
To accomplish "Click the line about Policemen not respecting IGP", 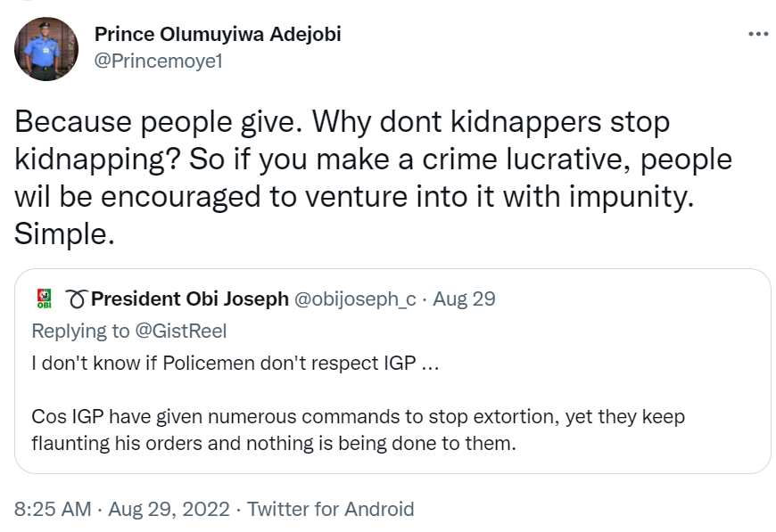I will coord(235,365).
